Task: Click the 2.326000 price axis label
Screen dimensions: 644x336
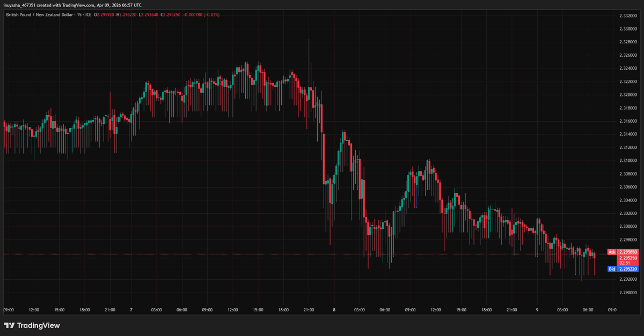Action: (627, 55)
